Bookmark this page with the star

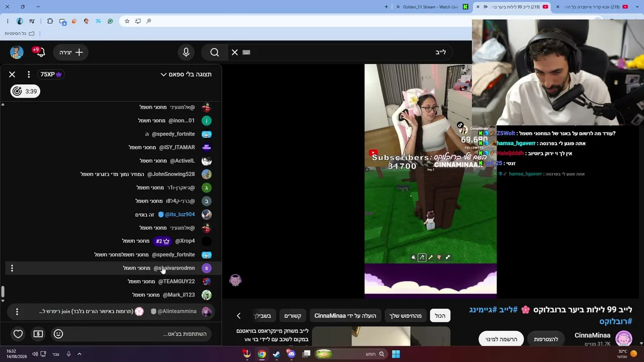click(127, 21)
